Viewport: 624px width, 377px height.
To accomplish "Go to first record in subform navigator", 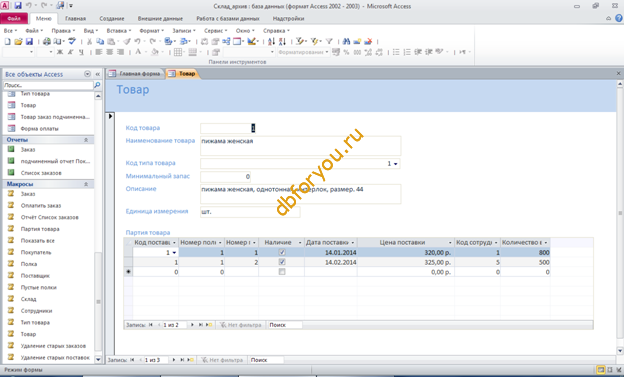I will (x=151, y=325).
